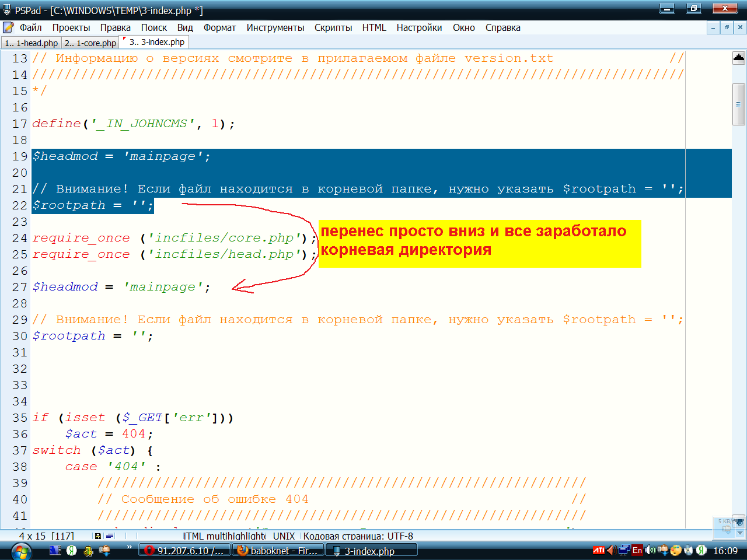Switch to the 1-head.php tab
Screen dimensions: 747x560
[32, 43]
